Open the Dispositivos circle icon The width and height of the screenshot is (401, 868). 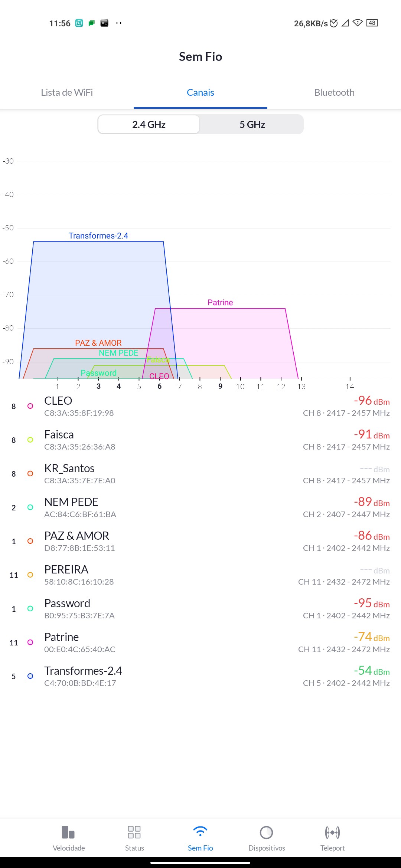tap(267, 832)
